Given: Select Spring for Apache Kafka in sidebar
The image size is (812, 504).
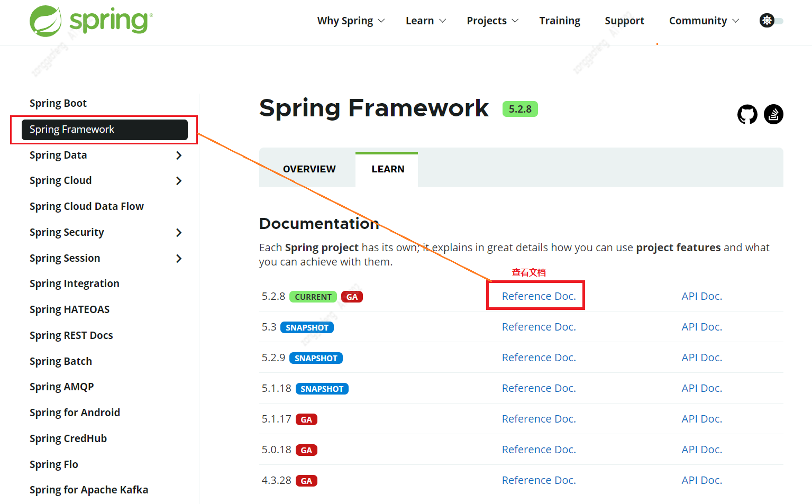Looking at the screenshot, I should (88, 489).
